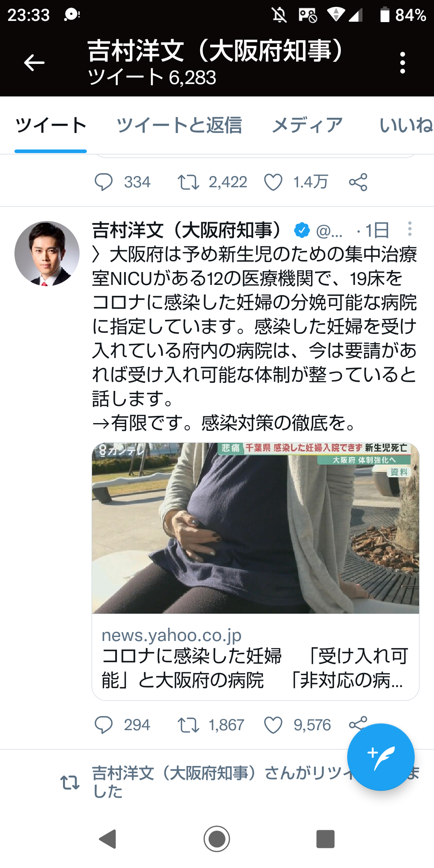Like the tweet with 1.4万 likes
This screenshot has width=434, height=868.
click(x=273, y=182)
